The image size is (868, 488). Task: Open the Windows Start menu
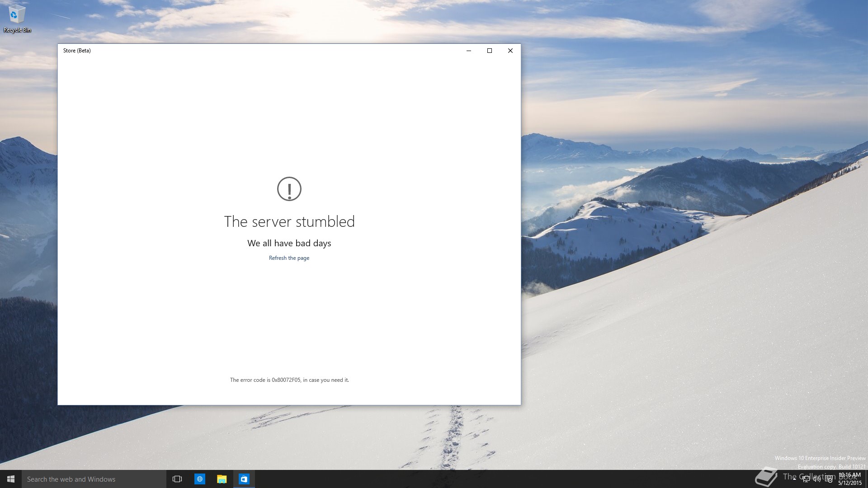point(11,479)
